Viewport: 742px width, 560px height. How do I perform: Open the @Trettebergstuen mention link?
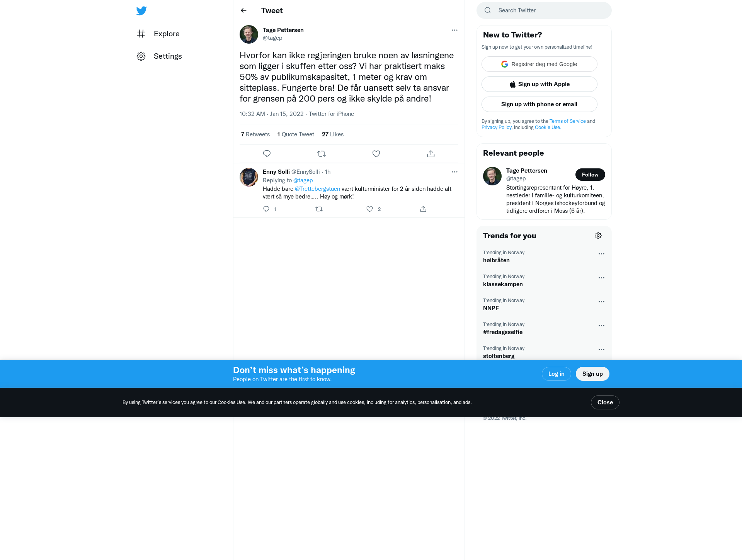(x=317, y=189)
